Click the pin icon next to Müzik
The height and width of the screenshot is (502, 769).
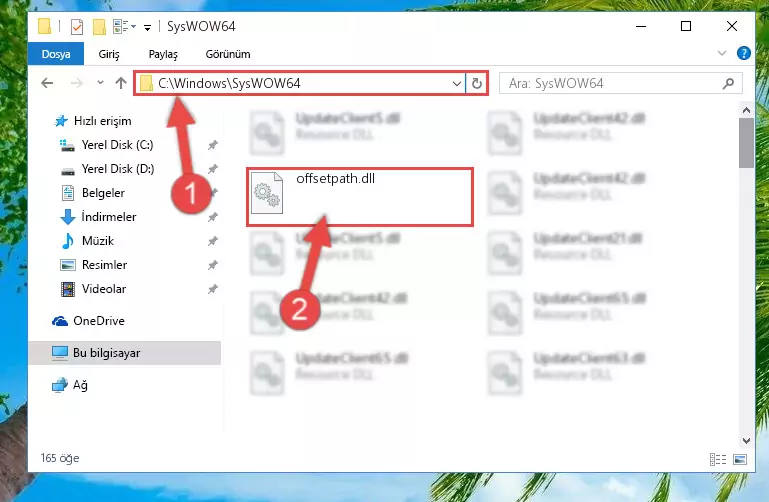pos(212,241)
